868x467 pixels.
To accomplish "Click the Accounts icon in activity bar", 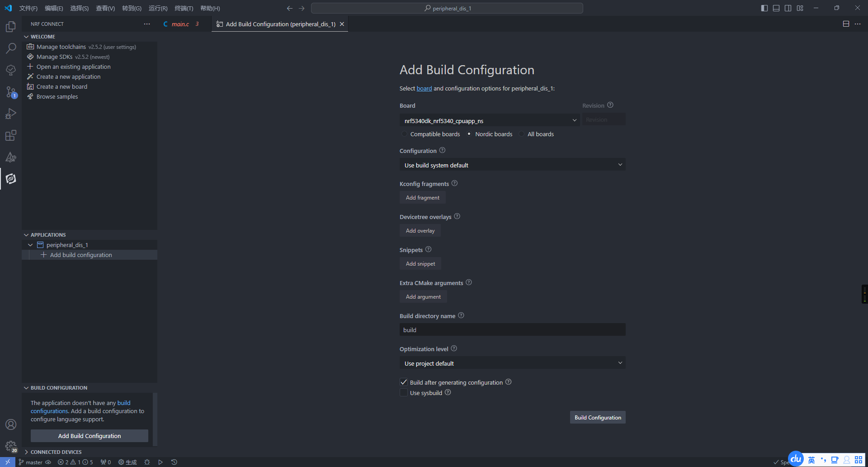I will coord(11,424).
